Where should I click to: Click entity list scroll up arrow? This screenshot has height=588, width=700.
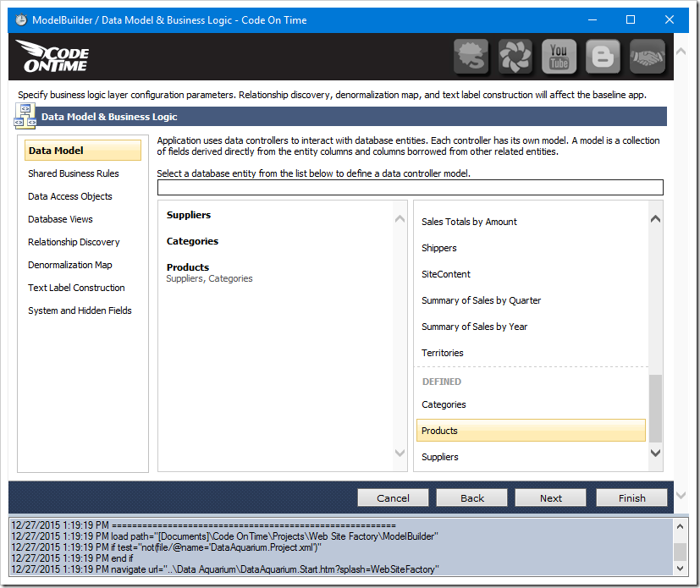[x=655, y=218]
